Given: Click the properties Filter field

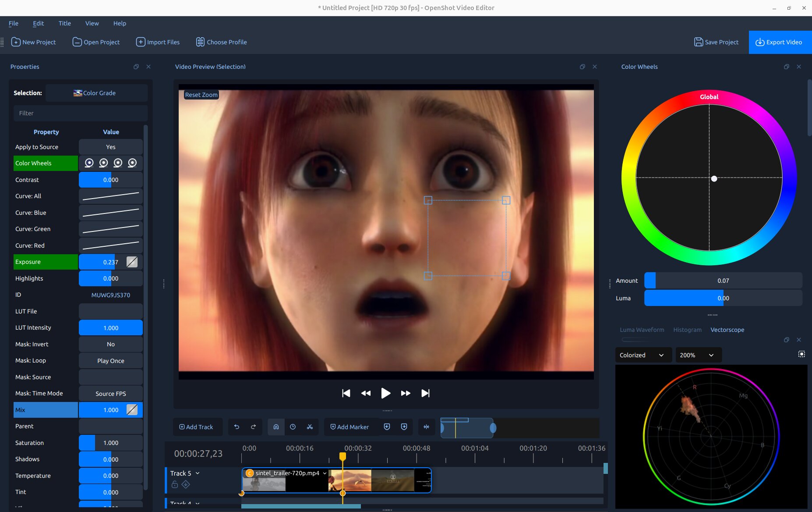Looking at the screenshot, I should pos(81,113).
